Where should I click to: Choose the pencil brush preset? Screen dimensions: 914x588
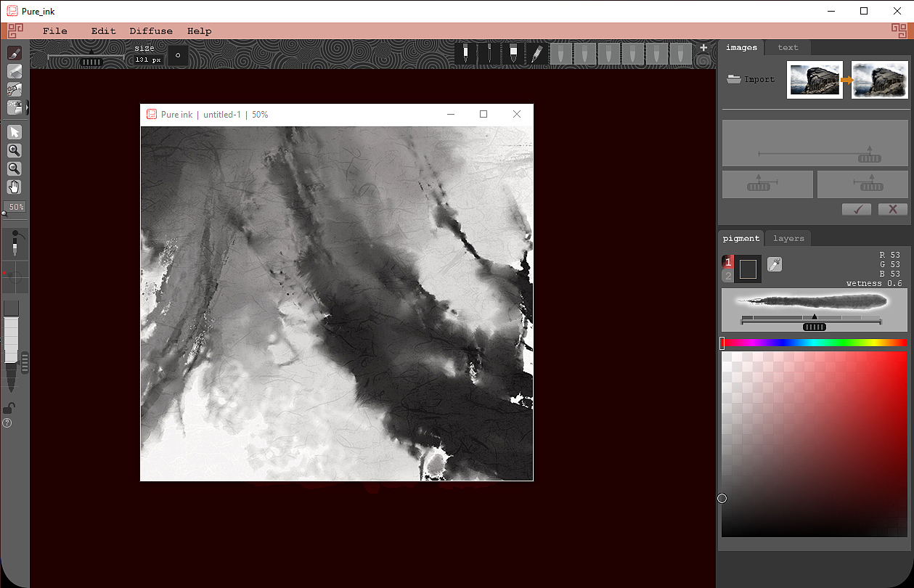pyautogui.click(x=536, y=53)
